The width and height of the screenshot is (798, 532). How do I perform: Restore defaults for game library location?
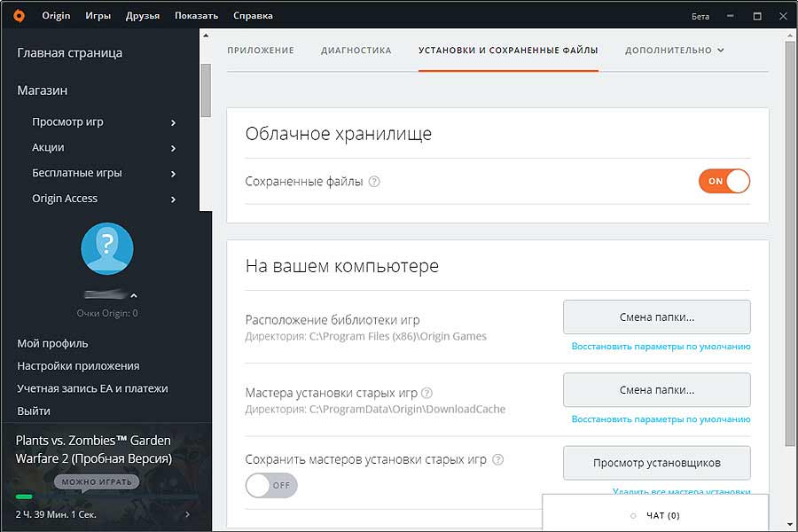pyautogui.click(x=661, y=346)
